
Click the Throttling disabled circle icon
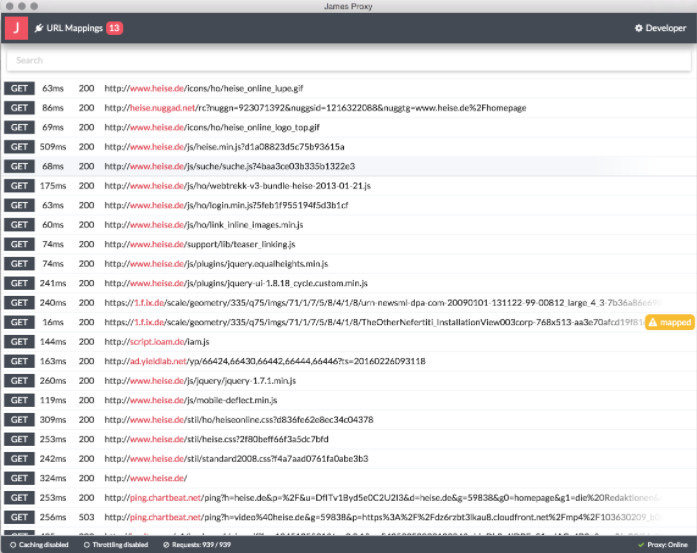coord(87,545)
